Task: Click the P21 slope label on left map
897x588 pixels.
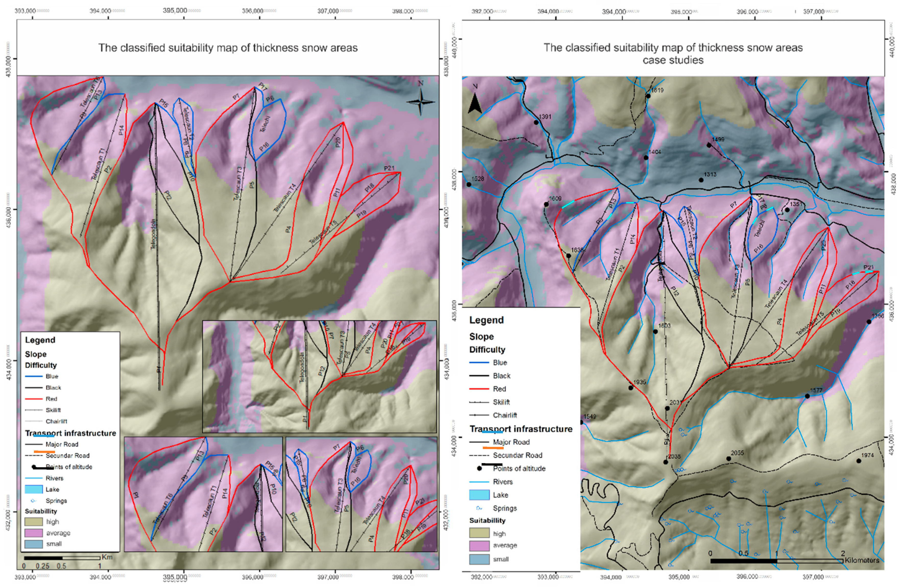Action: 389,168
